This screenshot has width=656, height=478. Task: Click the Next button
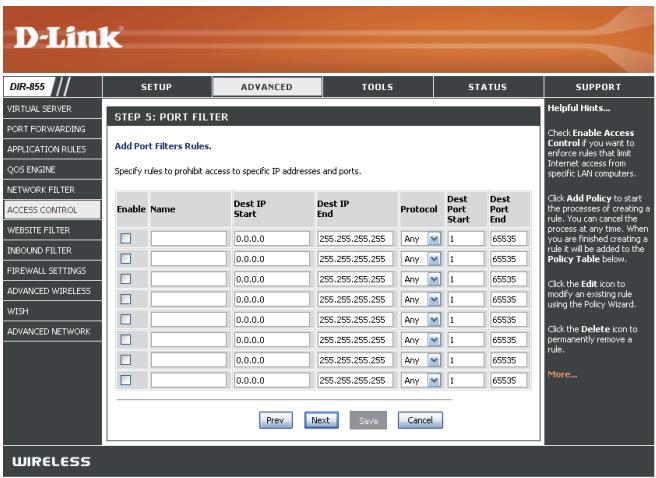click(321, 420)
